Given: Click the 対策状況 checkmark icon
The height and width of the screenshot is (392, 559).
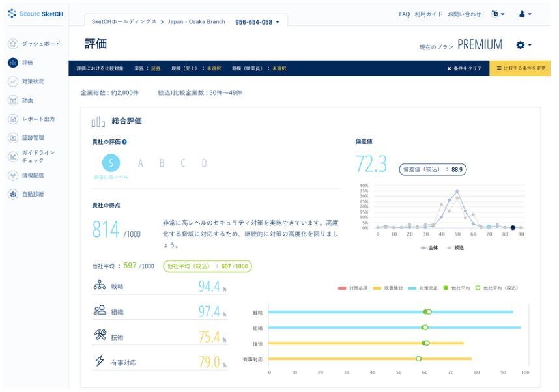Looking at the screenshot, I should [12, 81].
